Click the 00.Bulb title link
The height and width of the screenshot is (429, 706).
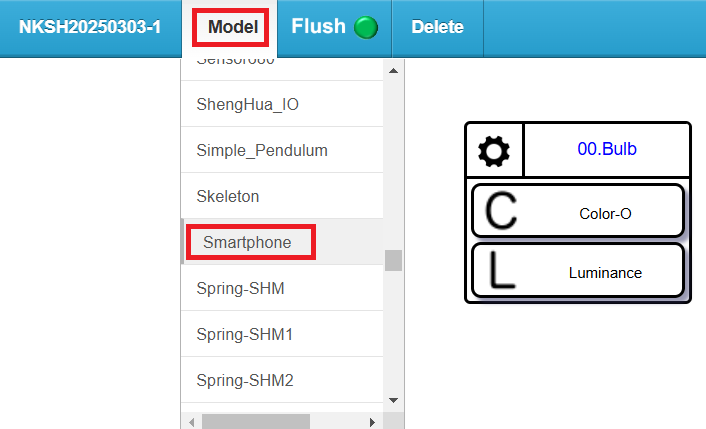607,149
